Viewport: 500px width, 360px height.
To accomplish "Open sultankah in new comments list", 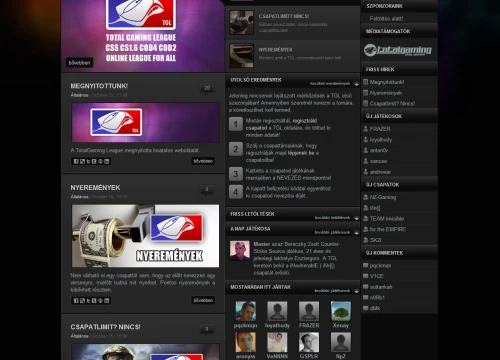I will [381, 287].
